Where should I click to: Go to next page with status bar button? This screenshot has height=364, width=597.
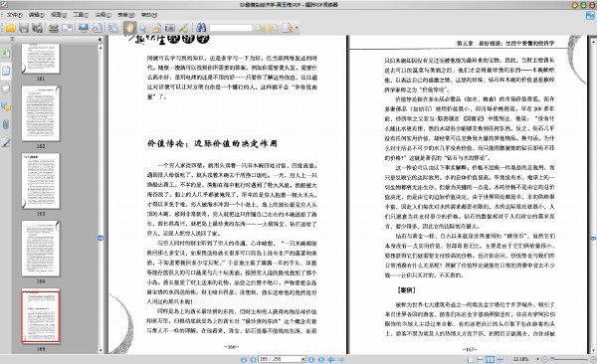point(311,359)
